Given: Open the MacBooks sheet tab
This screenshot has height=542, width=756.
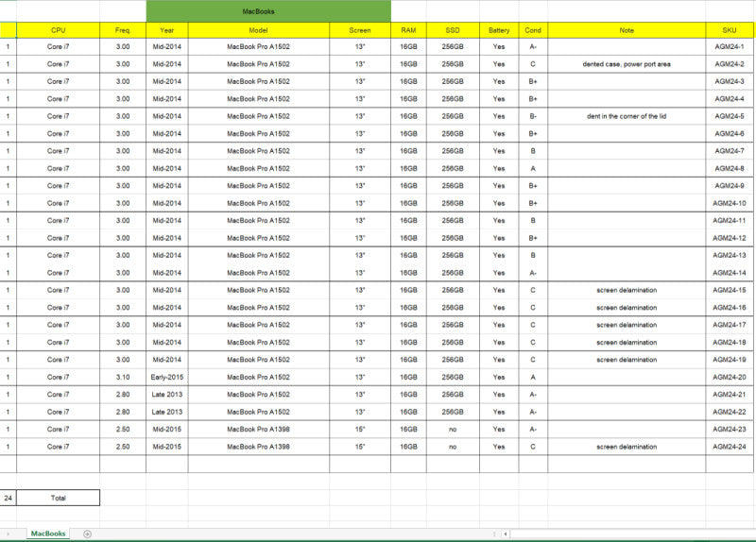Looking at the screenshot, I should tap(48, 534).
